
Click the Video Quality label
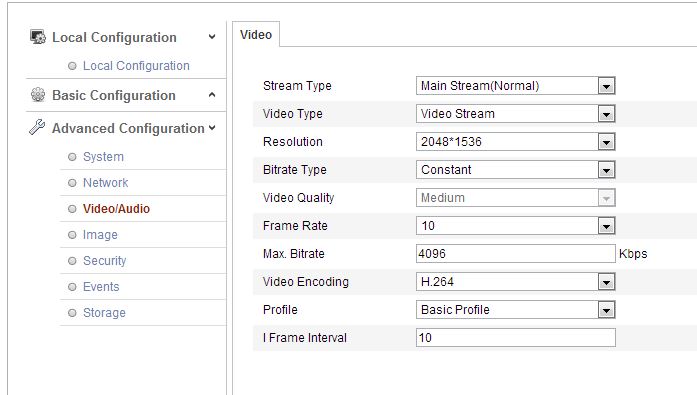coord(298,198)
